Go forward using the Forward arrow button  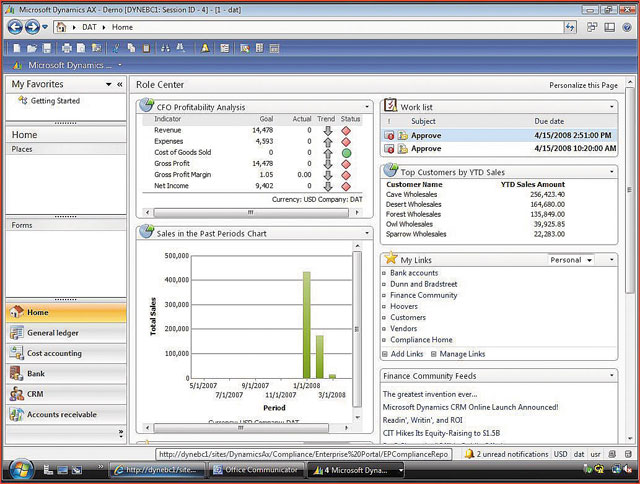(x=32, y=27)
